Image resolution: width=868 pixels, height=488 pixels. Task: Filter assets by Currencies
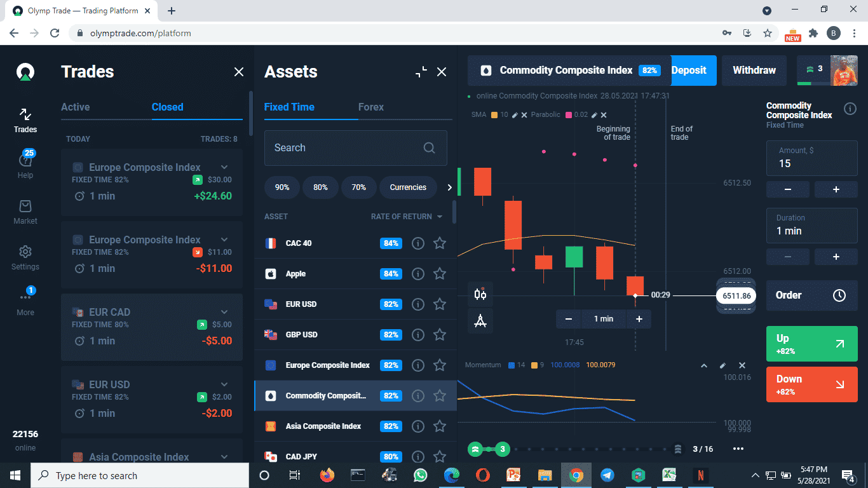point(408,187)
